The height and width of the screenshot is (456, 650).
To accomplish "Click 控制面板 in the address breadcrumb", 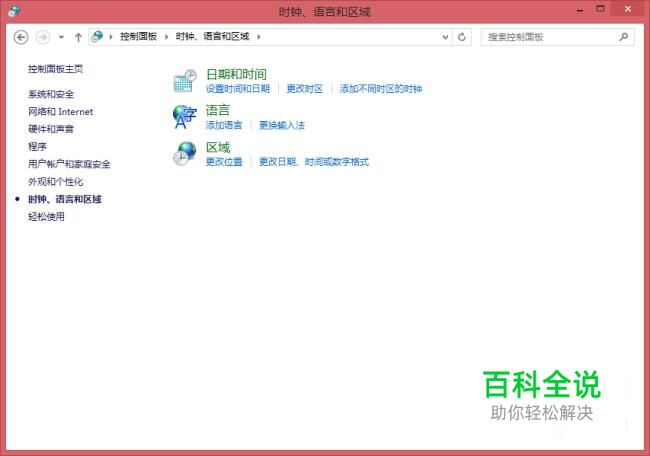I will pyautogui.click(x=138, y=36).
